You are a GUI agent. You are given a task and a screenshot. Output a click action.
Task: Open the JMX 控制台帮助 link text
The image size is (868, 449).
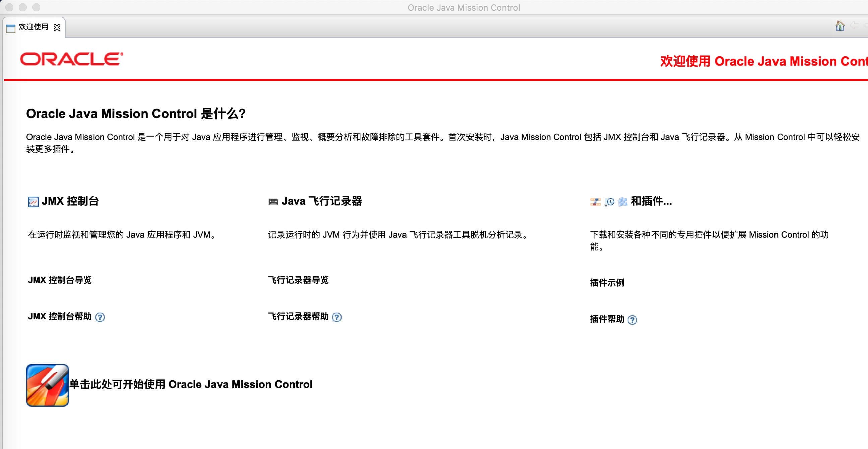pyautogui.click(x=60, y=317)
